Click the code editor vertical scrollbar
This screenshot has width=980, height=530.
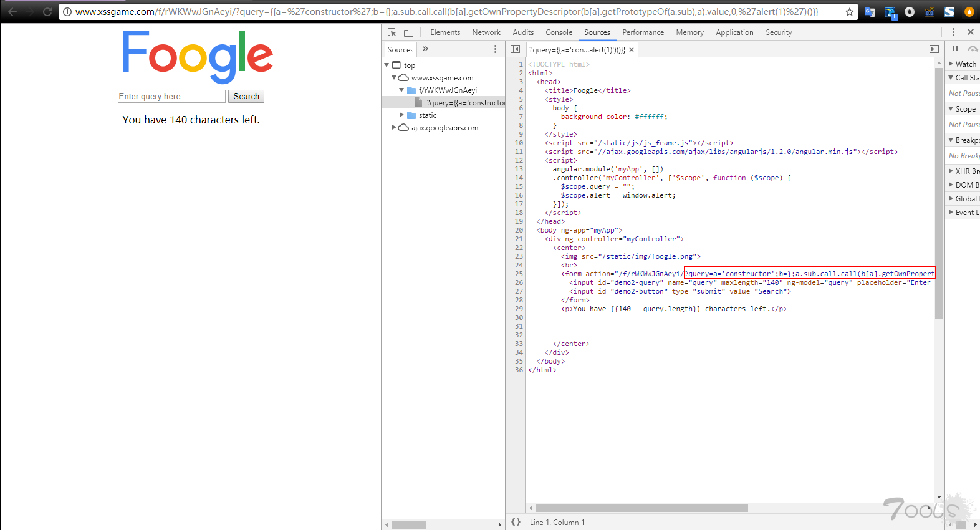tap(939, 193)
